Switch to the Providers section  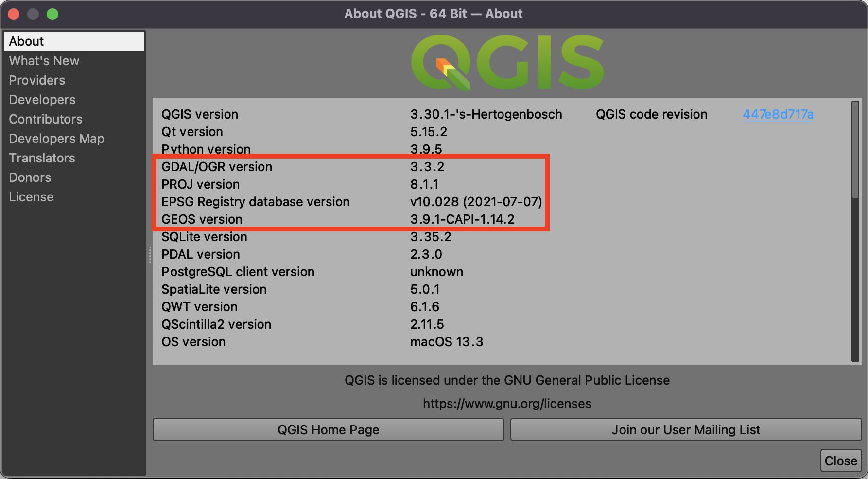point(37,80)
